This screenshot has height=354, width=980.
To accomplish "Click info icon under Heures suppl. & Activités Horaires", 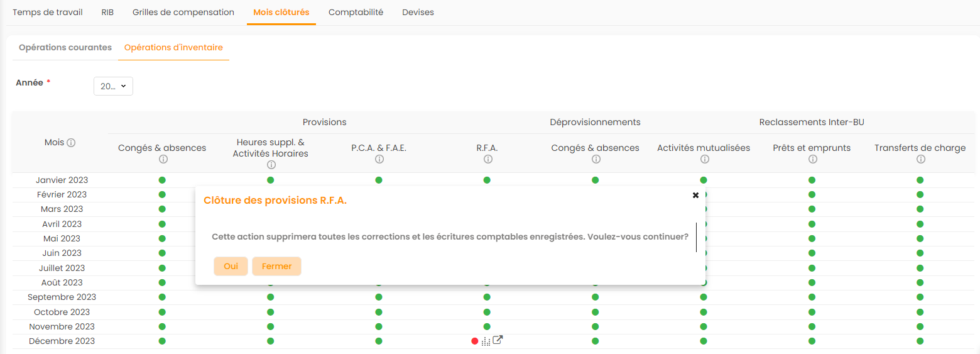I will click(271, 165).
